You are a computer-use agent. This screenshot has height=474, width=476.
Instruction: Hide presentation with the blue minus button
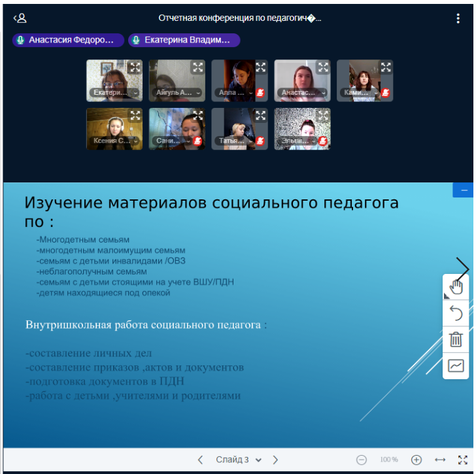point(464,190)
